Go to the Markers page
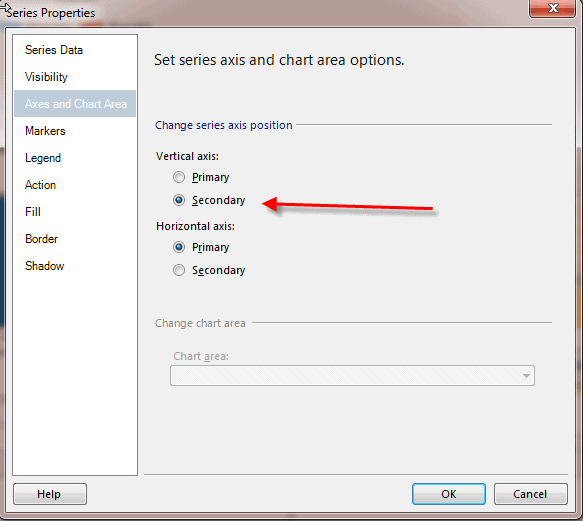The width and height of the screenshot is (583, 521). click(x=45, y=131)
